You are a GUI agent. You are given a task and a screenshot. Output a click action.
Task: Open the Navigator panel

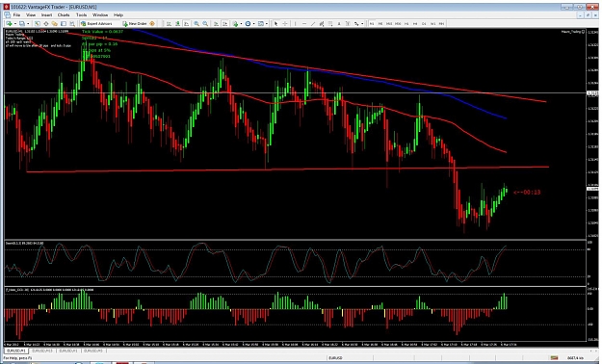click(55, 23)
